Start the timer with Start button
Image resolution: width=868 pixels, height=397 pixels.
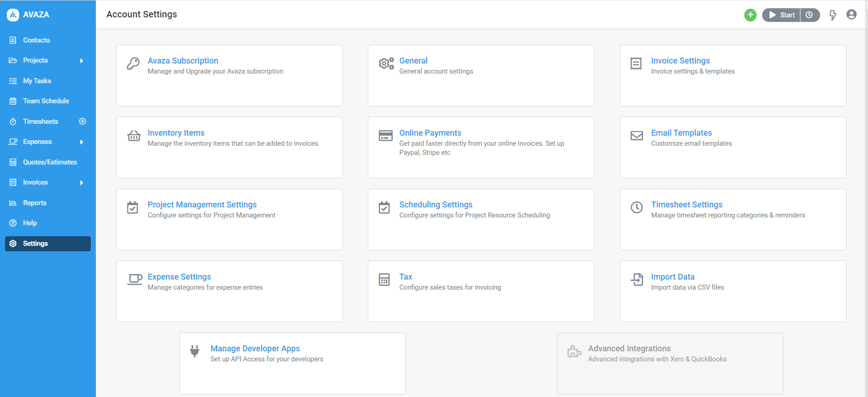781,15
